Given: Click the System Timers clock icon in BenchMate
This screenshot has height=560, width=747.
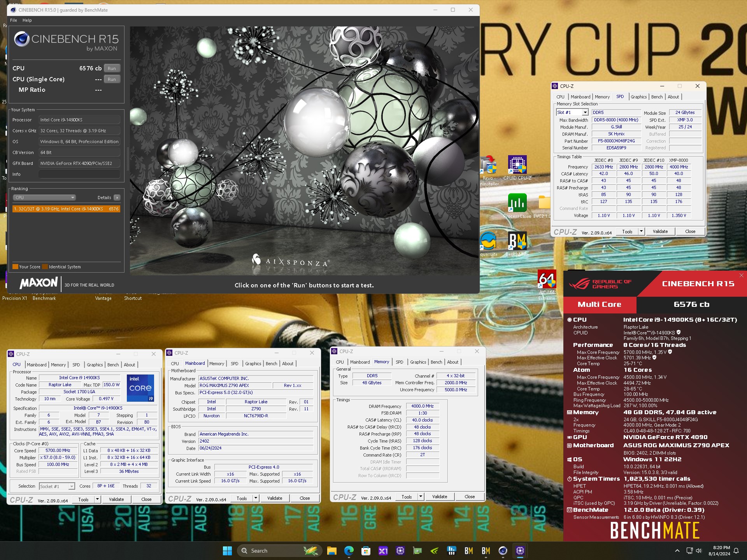Looking at the screenshot, I should tap(570, 479).
